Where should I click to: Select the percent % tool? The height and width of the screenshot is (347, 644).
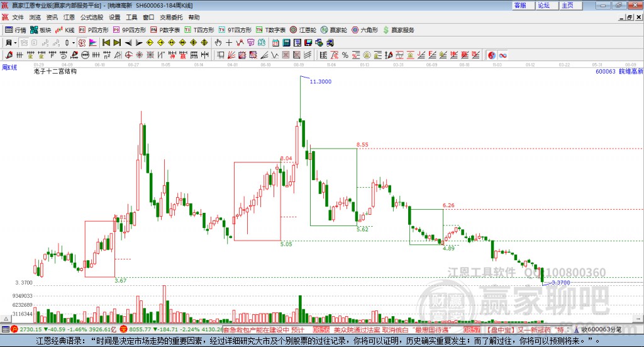(345, 55)
